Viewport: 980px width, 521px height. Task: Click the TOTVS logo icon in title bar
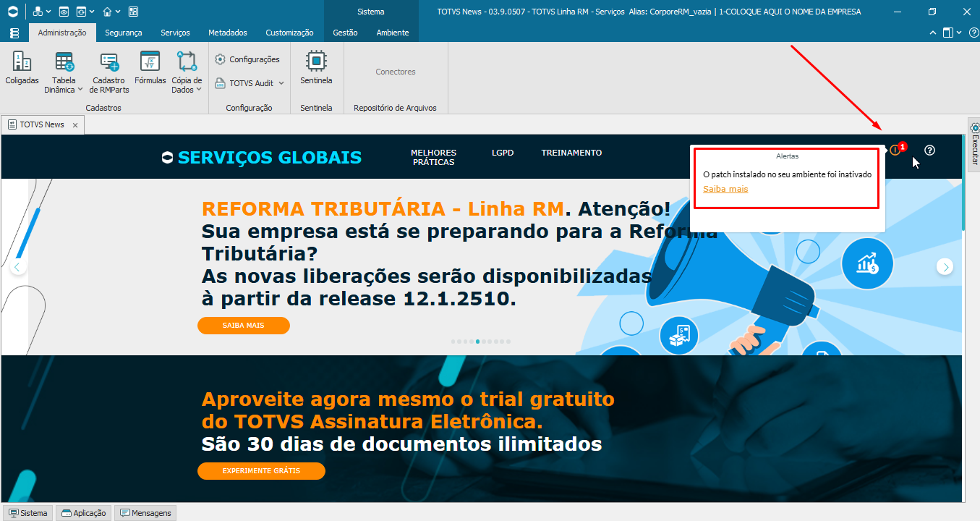tap(13, 12)
